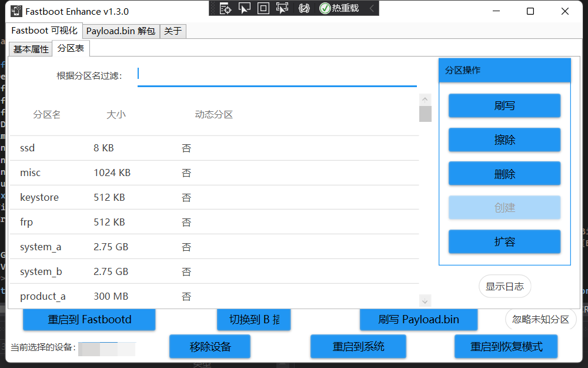Open the binding failures braces icon
This screenshot has height=368, width=588.
[x=304, y=8]
